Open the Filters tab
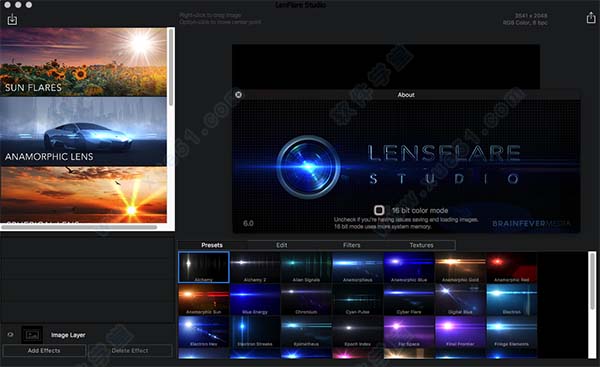Image resolution: width=600 pixels, height=367 pixels. [352, 245]
